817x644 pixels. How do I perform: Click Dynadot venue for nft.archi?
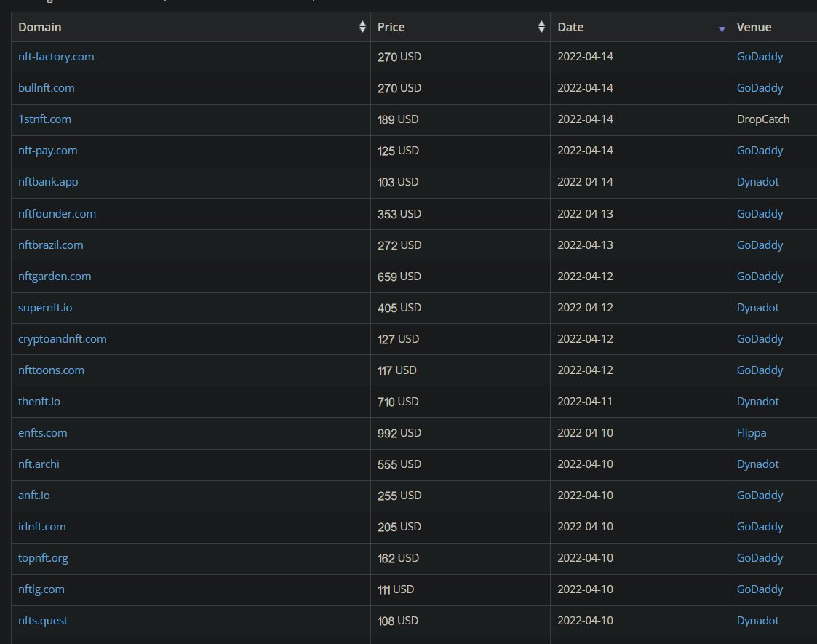[757, 464]
